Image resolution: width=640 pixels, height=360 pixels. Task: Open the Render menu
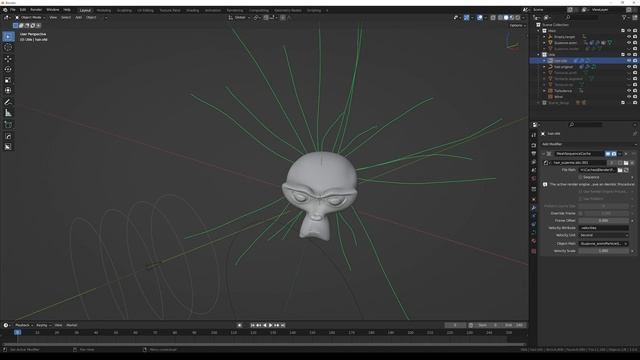36,10
